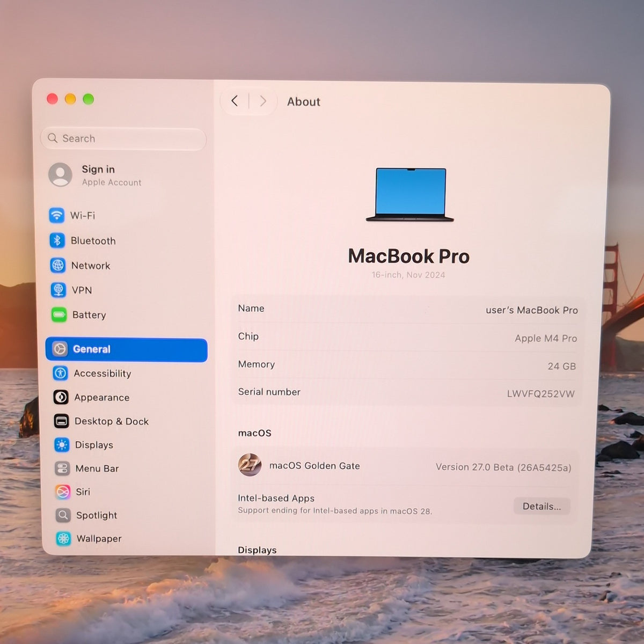Click the MacBook Pro heading
644x644 pixels.
(408, 256)
